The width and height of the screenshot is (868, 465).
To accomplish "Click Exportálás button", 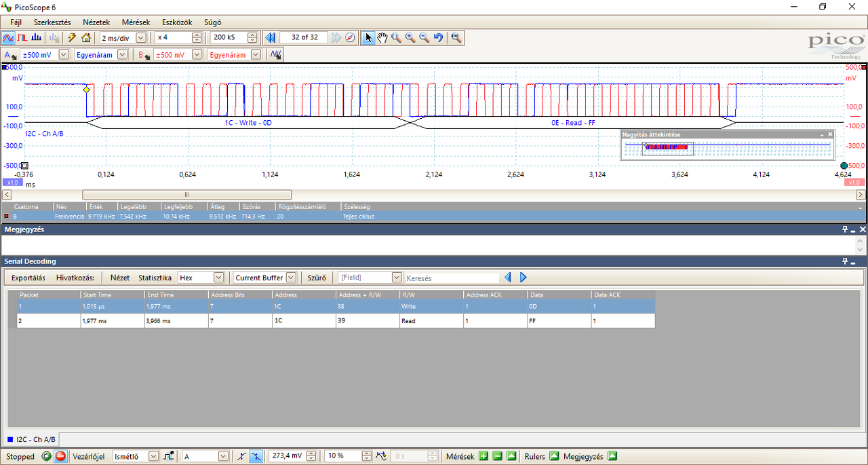I will click(x=28, y=278).
